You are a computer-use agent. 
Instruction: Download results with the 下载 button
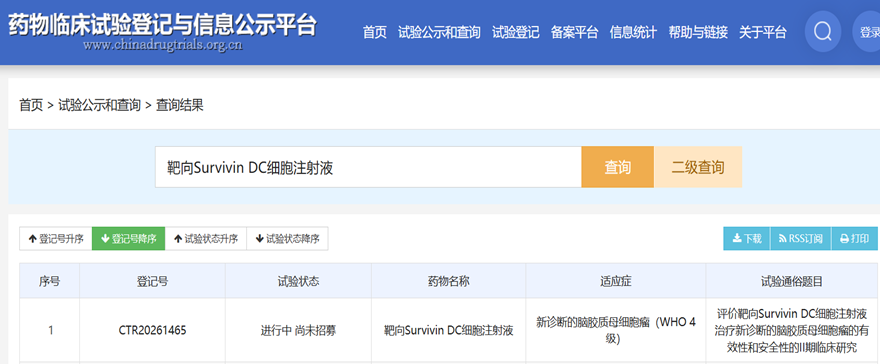(x=747, y=238)
